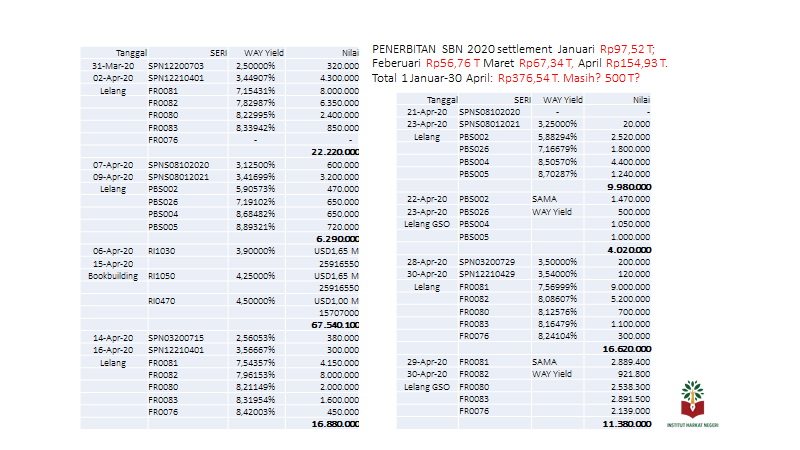Select the date 06-Apr-20
The image size is (800, 450).
[x=113, y=252]
